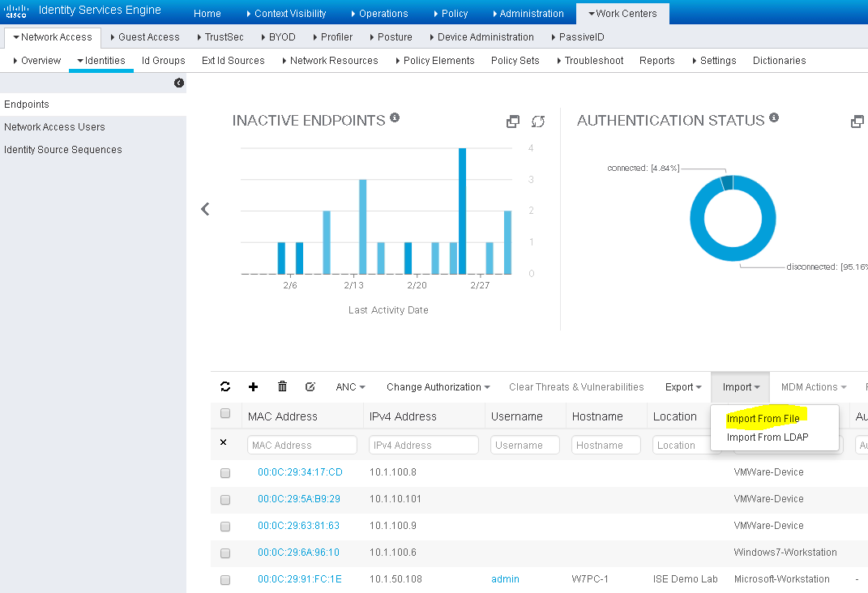Image resolution: width=868 pixels, height=593 pixels.
Task: Click Clear Threats & Vulnerabilities button
Action: click(576, 387)
